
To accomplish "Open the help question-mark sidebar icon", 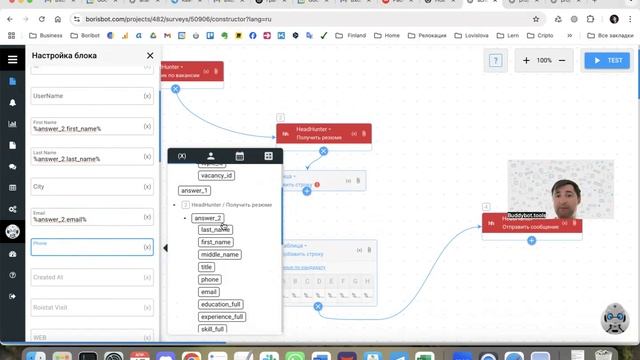I will pyautogui.click(x=12, y=275).
